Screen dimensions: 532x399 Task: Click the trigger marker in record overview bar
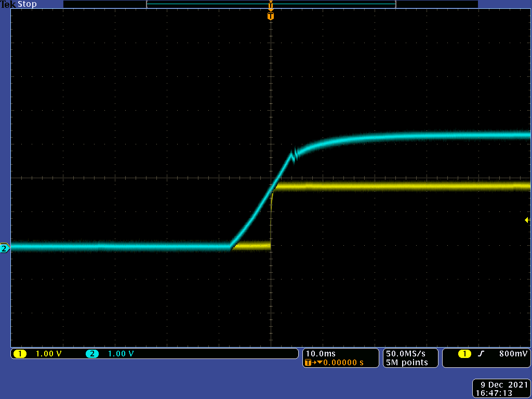[270, 5]
